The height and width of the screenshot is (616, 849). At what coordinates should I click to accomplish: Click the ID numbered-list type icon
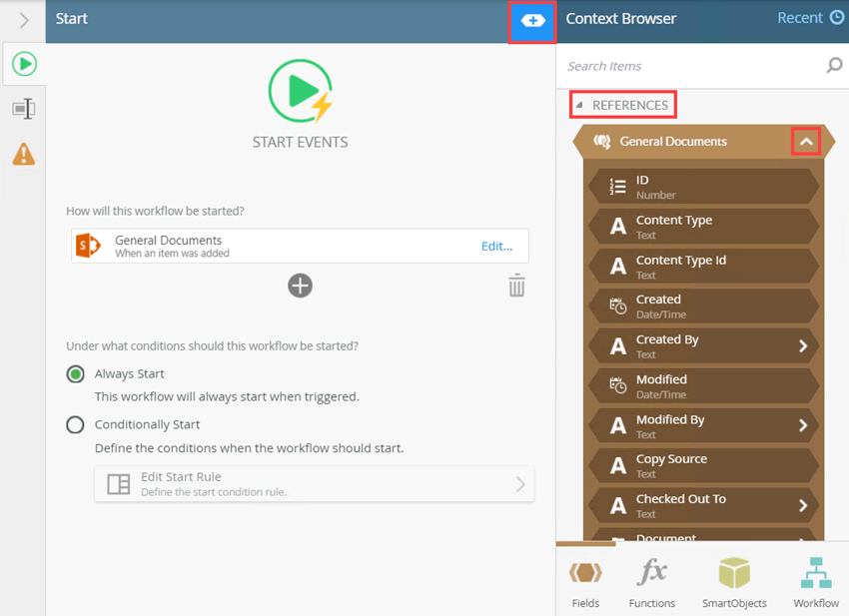click(x=618, y=187)
